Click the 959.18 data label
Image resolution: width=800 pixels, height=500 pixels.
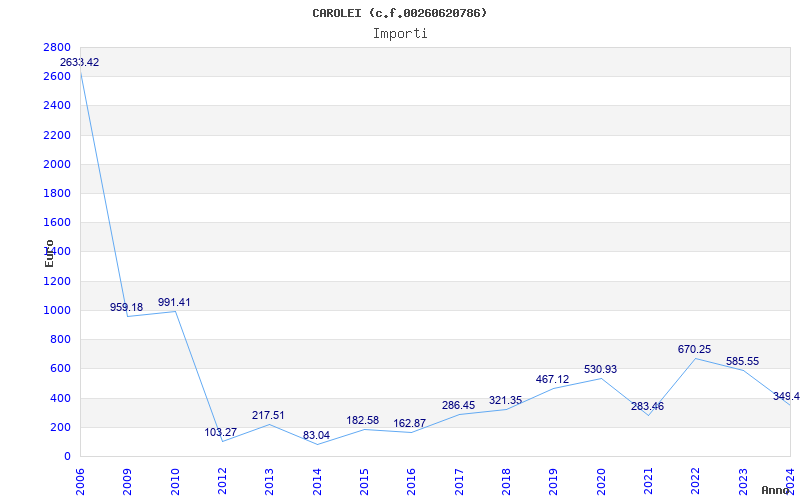(127, 308)
